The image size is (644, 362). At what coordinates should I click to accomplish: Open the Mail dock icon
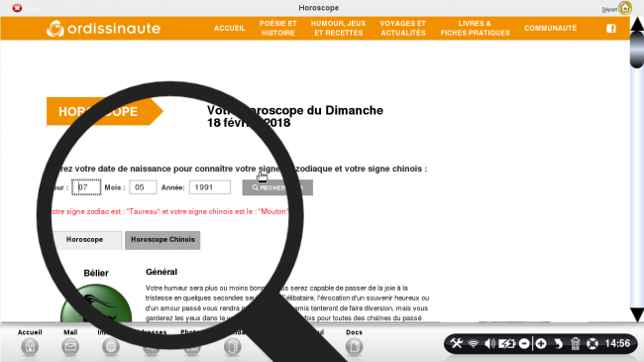click(x=70, y=347)
